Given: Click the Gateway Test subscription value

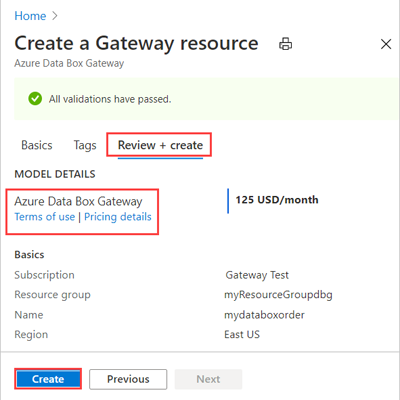Looking at the screenshot, I should pyautogui.click(x=257, y=275).
